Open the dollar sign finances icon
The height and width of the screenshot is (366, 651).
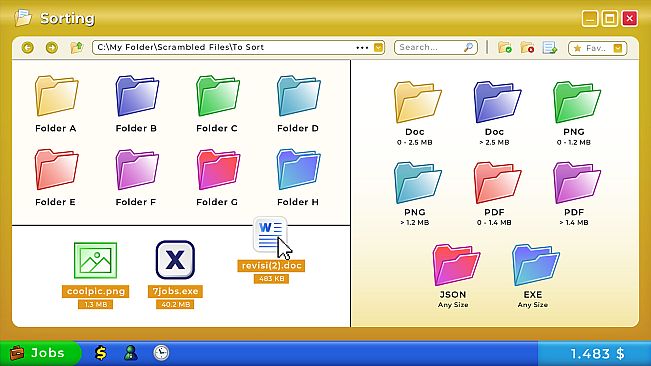click(100, 353)
